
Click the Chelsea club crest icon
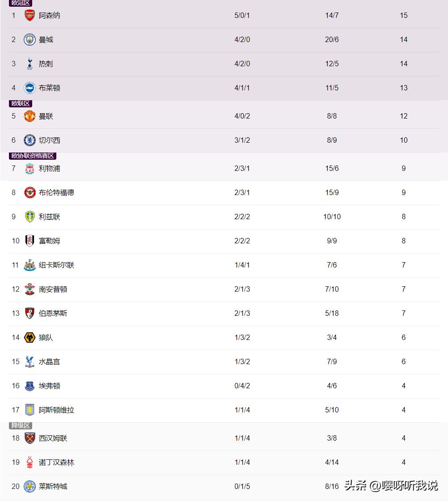point(30,140)
